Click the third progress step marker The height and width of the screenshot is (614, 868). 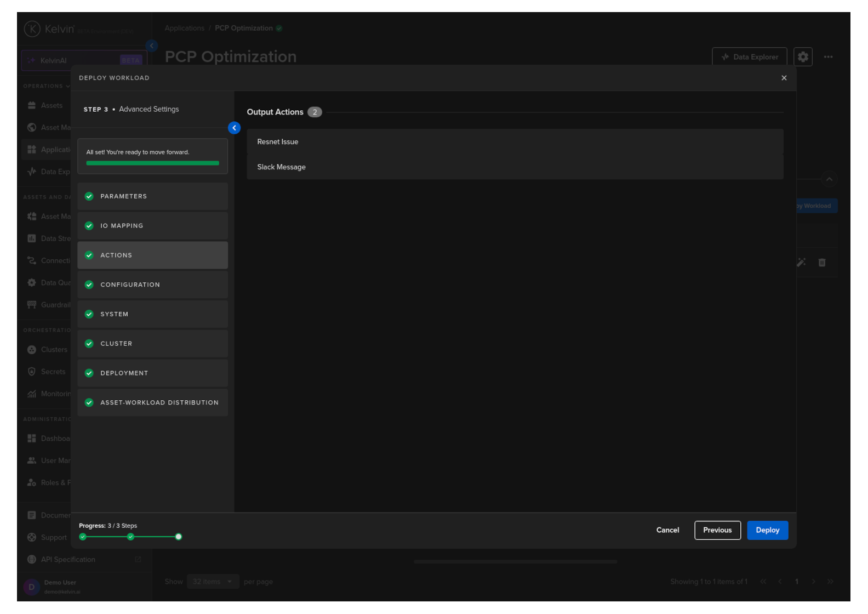point(178,537)
